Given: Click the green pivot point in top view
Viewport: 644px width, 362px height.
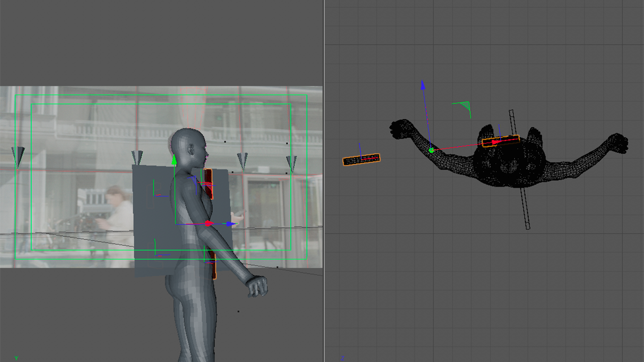Looking at the screenshot, I should (431, 150).
